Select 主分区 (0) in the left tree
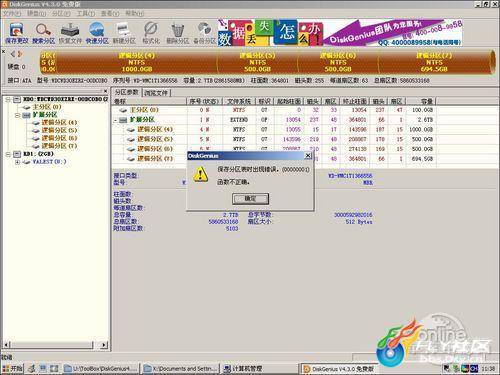The width and height of the screenshot is (500, 375). point(47,107)
